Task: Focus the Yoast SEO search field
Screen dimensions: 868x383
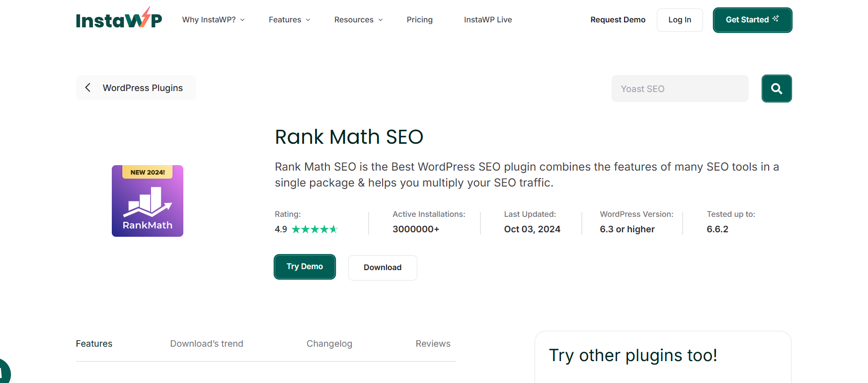Action: pyautogui.click(x=680, y=89)
